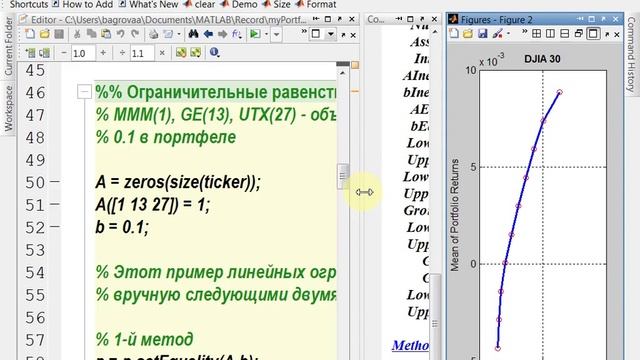Click the What's New shortcut
This screenshot has height=360, width=640.
(149, 4)
